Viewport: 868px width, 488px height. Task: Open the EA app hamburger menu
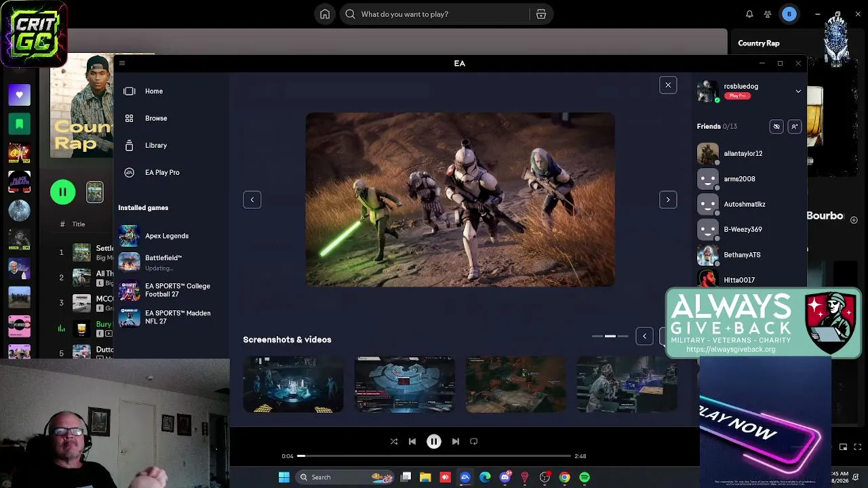122,63
